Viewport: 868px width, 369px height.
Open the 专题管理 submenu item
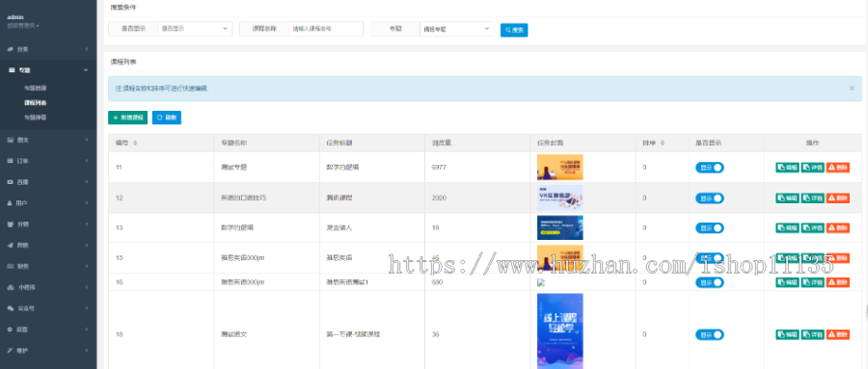pyautogui.click(x=36, y=88)
